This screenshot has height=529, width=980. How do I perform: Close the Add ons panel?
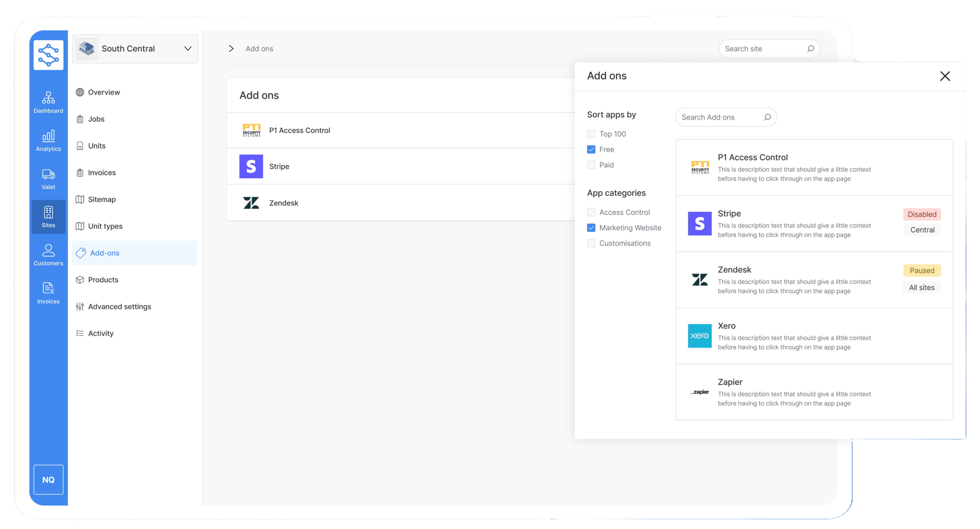pos(945,76)
